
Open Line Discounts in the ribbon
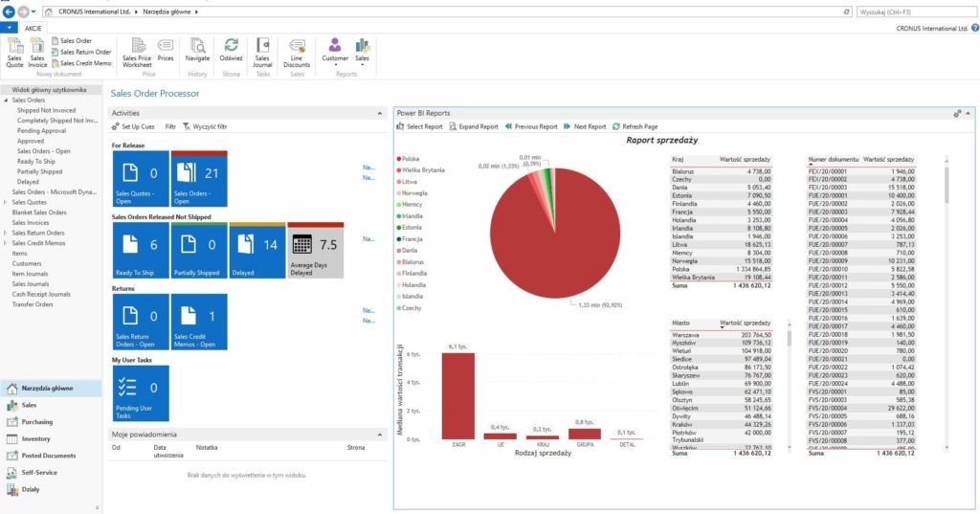coord(297,53)
